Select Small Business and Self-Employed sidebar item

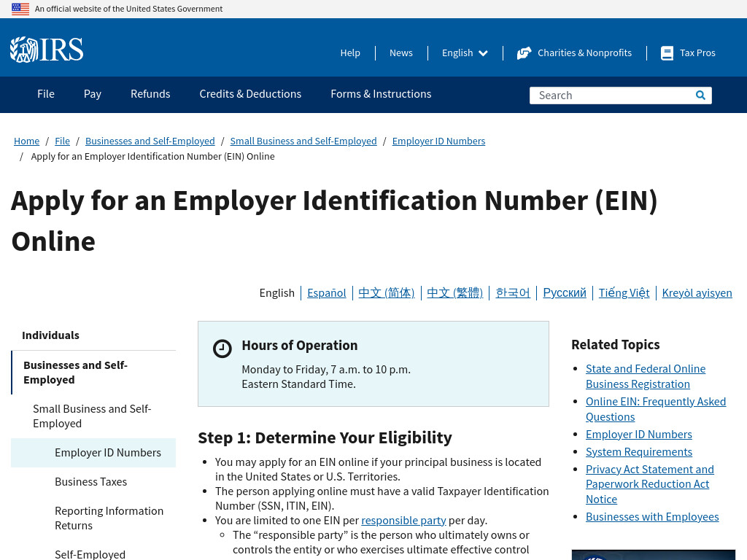click(x=92, y=416)
